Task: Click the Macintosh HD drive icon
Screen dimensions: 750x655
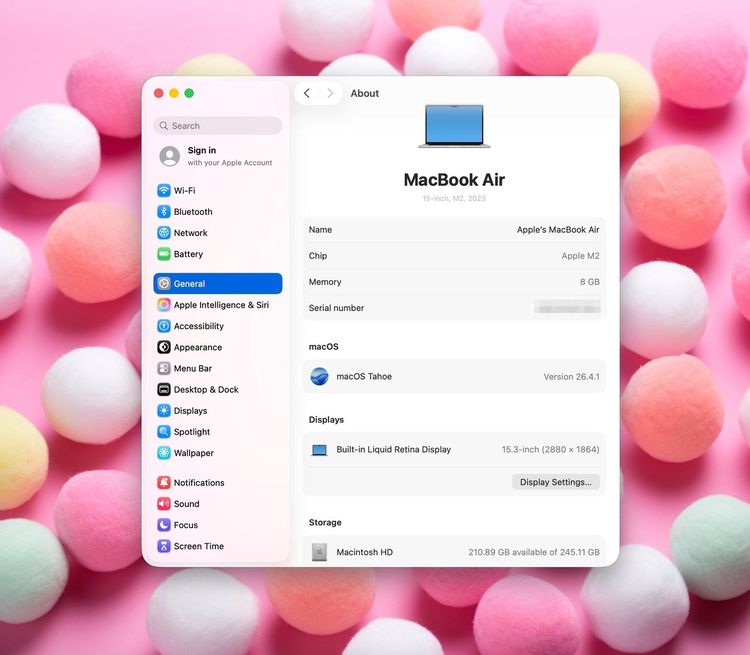Action: (319, 552)
